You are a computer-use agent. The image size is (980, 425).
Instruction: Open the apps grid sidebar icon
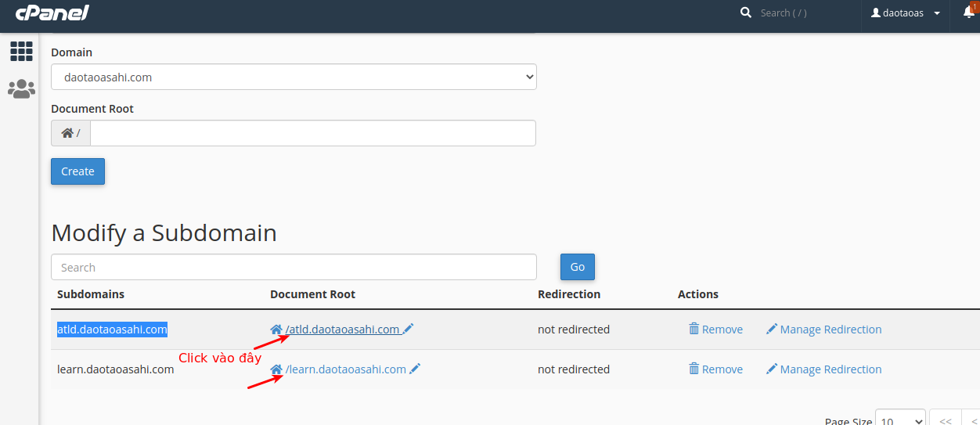21,52
